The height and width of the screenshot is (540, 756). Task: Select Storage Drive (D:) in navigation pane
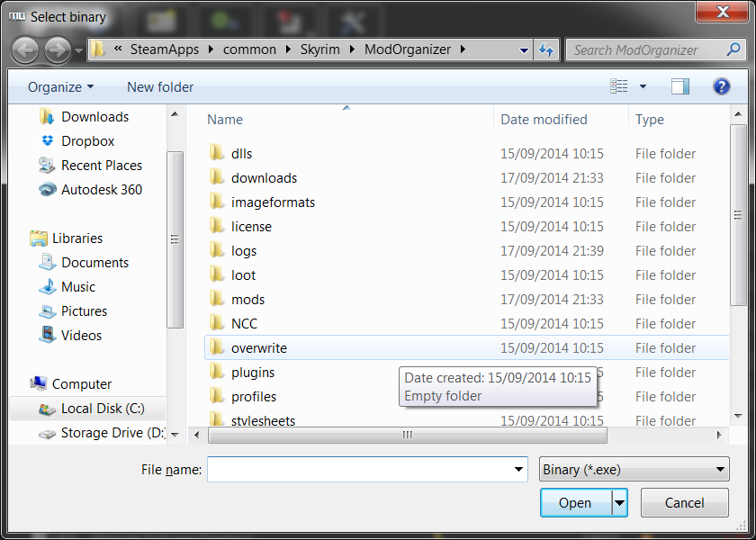coord(112,433)
